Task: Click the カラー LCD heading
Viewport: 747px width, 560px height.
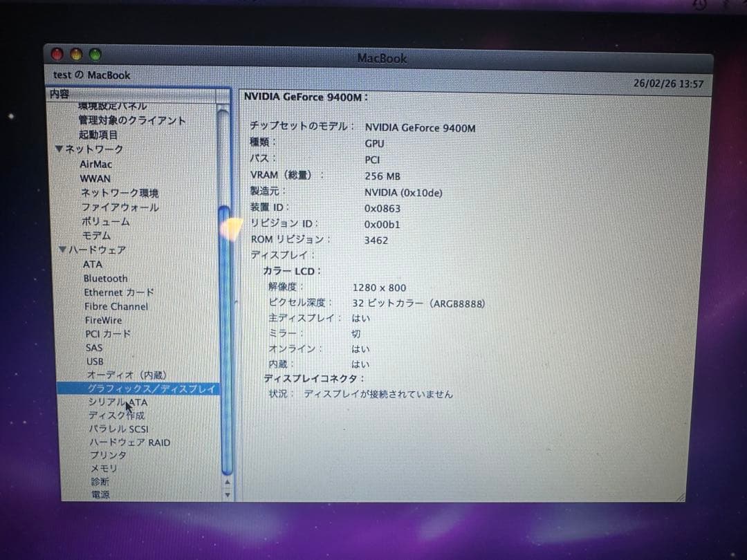Action: (292, 272)
